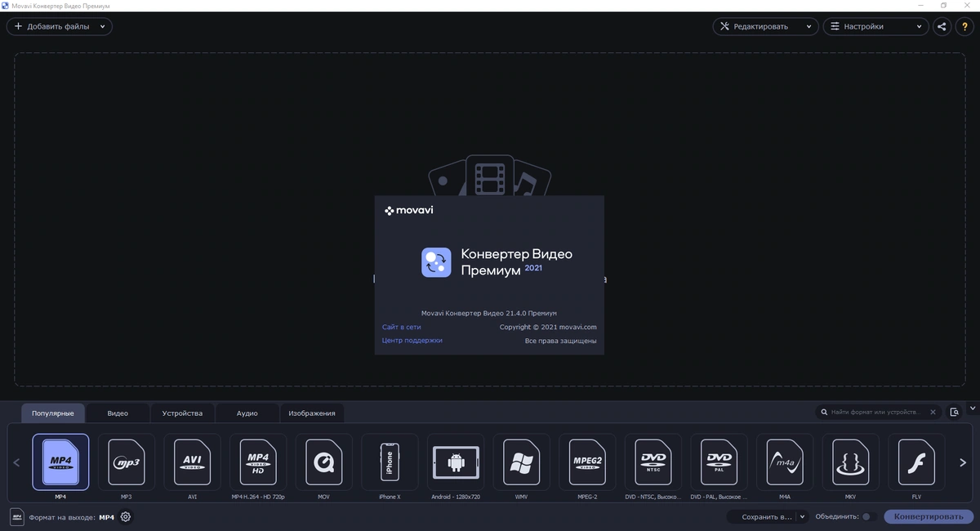Image resolution: width=980 pixels, height=531 pixels.
Task: Switch to the Видео tab
Action: coord(118,413)
